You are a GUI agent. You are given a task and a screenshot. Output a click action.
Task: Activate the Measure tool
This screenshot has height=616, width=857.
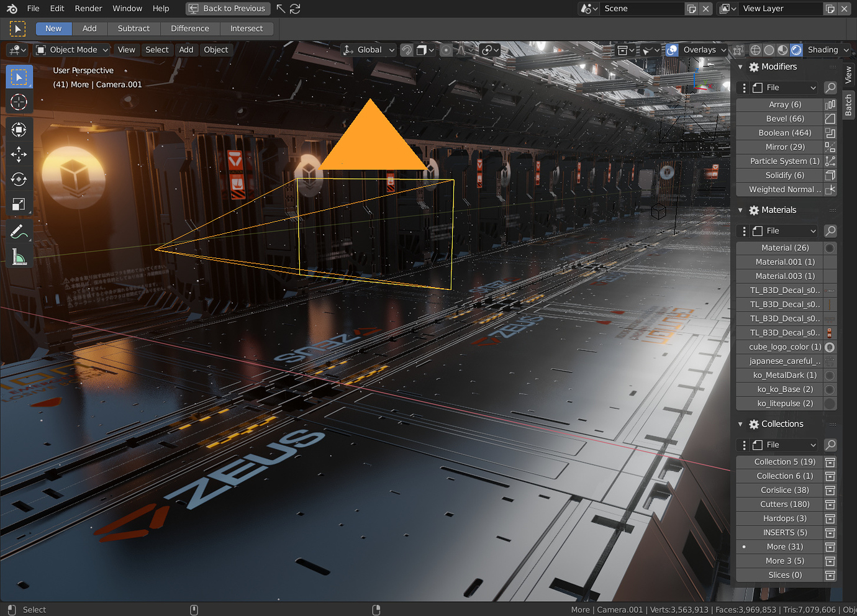click(19, 255)
